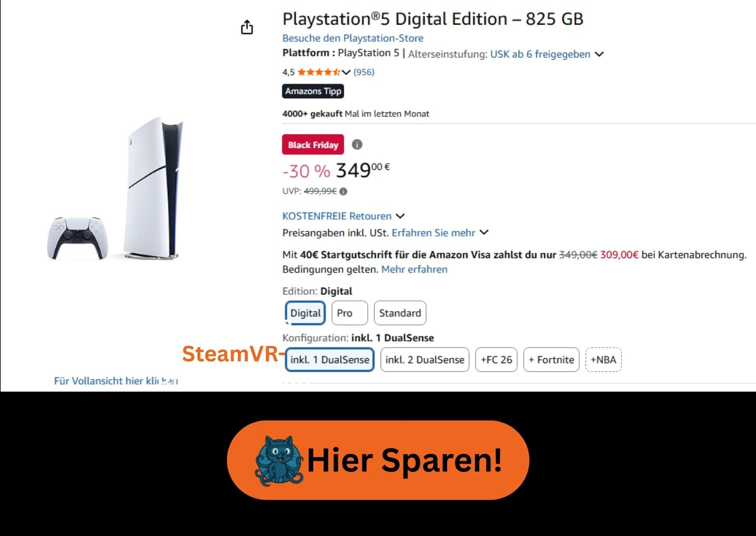Screen dimensions: 756x536
Task: Click the info icon next to UVP price
Action: pyautogui.click(x=343, y=191)
